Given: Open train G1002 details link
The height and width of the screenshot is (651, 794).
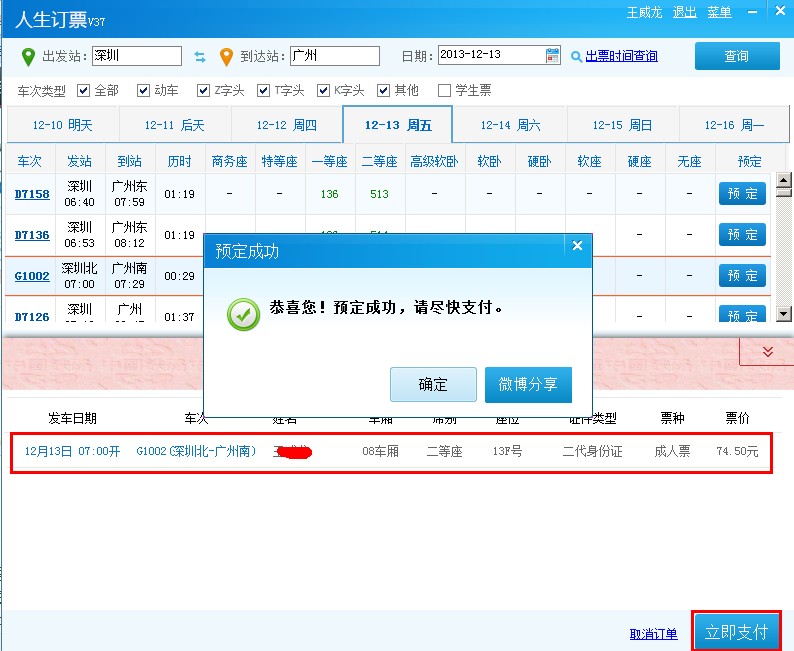Looking at the screenshot, I should [32, 276].
